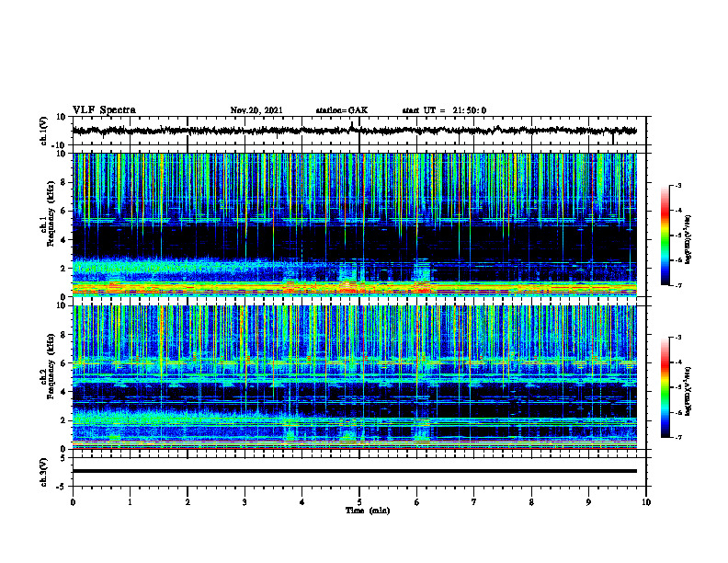Click the "0" tick on the time axis
This screenshot has height=563, width=728.
click(73, 502)
